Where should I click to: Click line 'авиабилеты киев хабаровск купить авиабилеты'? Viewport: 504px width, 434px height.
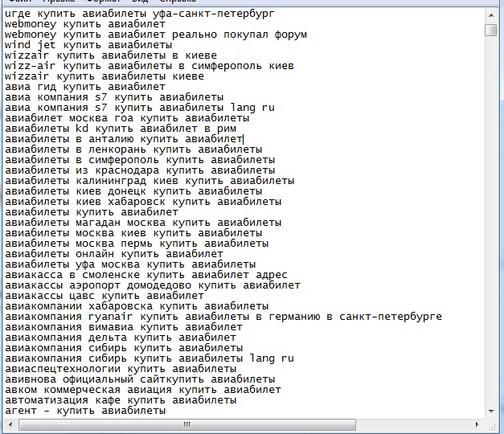(143, 202)
